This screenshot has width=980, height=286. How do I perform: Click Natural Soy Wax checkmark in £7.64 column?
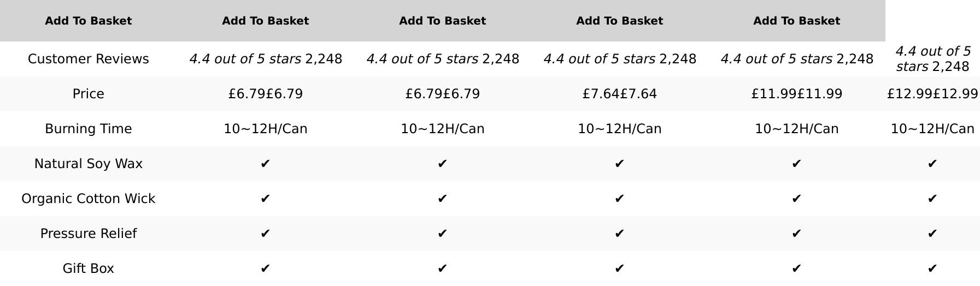click(619, 164)
